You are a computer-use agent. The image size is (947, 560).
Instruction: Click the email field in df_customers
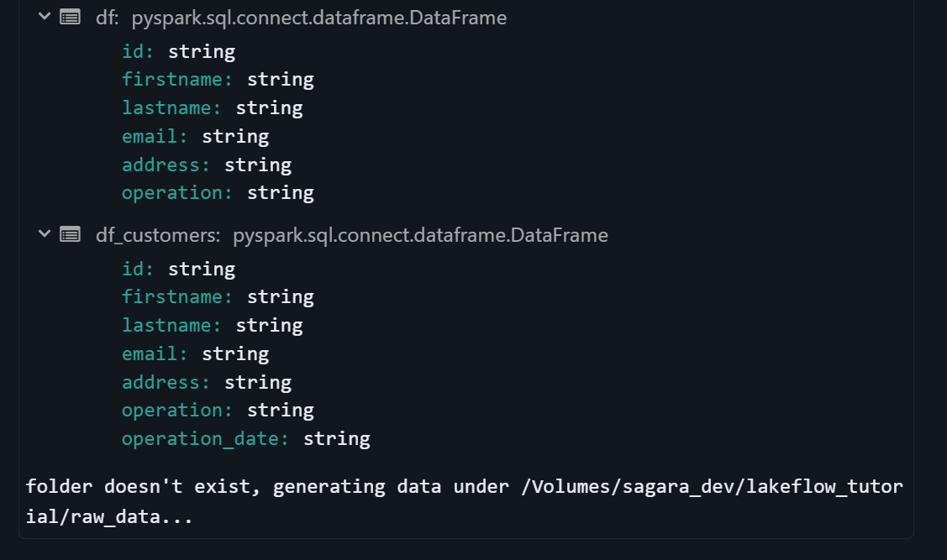155,353
